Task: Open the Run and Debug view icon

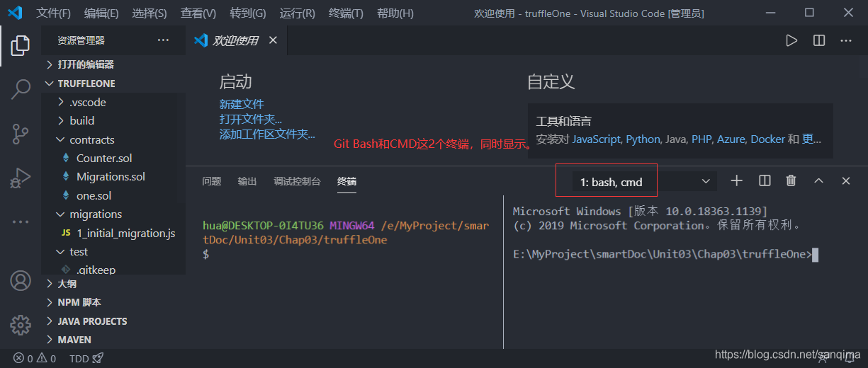Action: pos(21,178)
